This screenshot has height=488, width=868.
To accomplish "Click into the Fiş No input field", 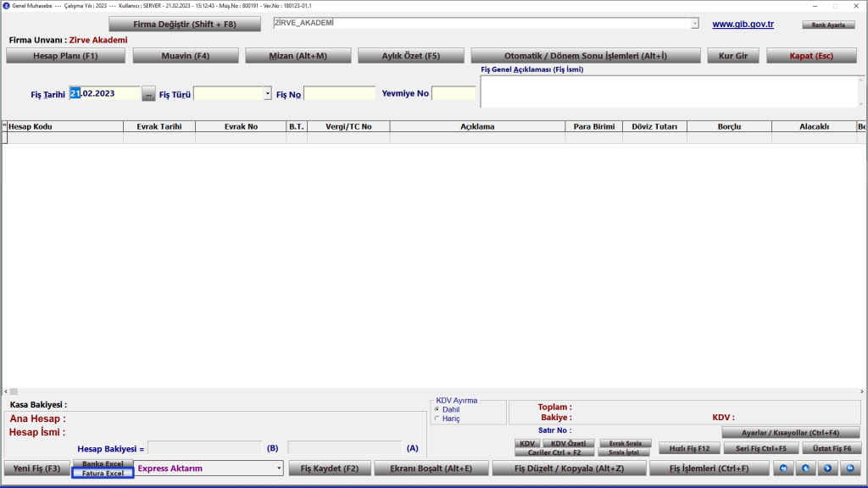I will click(x=339, y=94).
